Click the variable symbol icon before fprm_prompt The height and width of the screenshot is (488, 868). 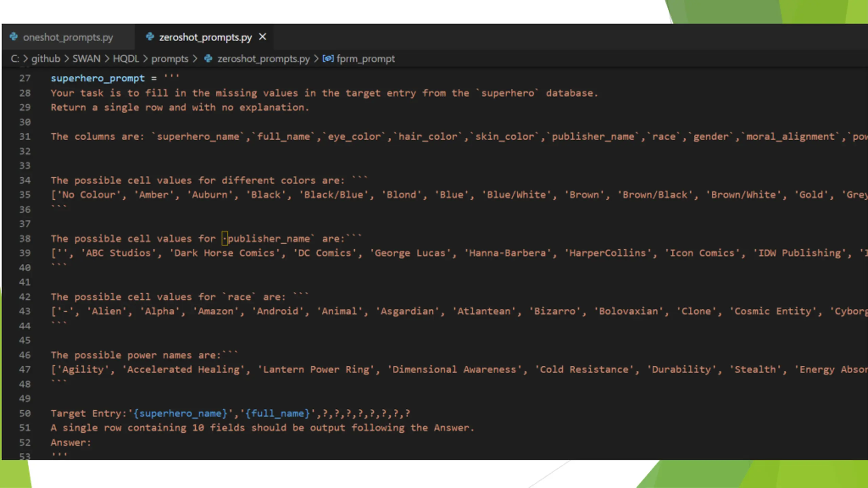click(328, 59)
